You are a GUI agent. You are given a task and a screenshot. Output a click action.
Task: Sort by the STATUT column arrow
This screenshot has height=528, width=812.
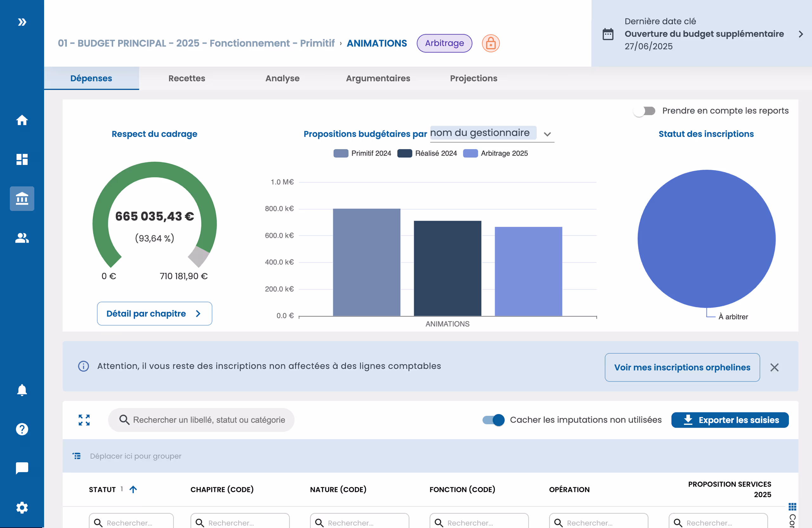(133, 489)
